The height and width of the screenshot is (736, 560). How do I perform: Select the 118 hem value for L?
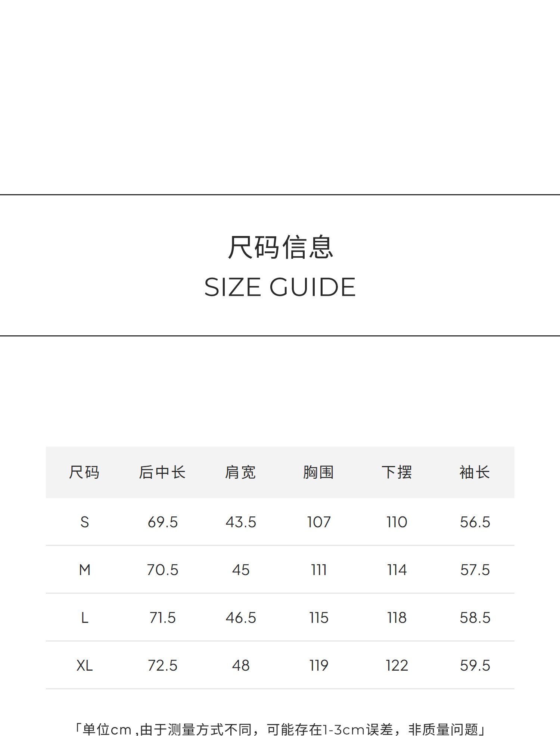[x=397, y=618]
